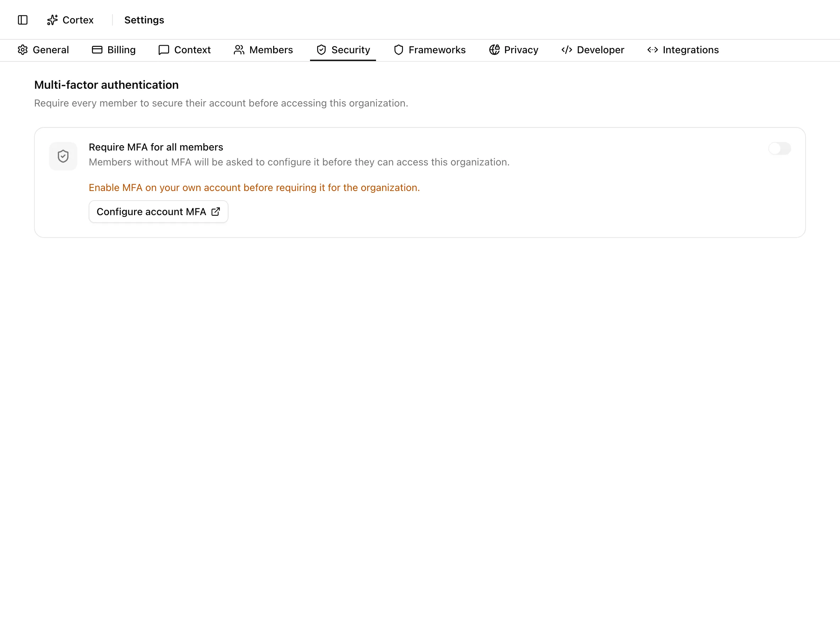Click the Configure account MFA button
This screenshot has width=840, height=639.
[x=159, y=212]
